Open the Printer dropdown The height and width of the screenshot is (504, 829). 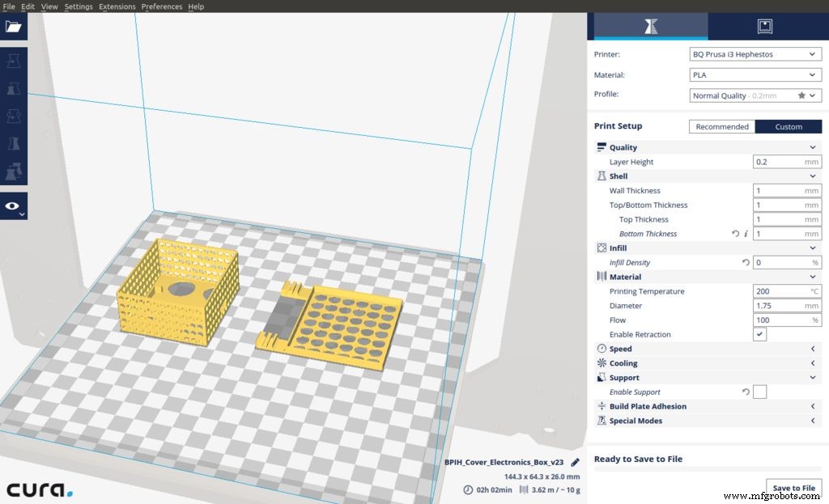click(x=755, y=54)
